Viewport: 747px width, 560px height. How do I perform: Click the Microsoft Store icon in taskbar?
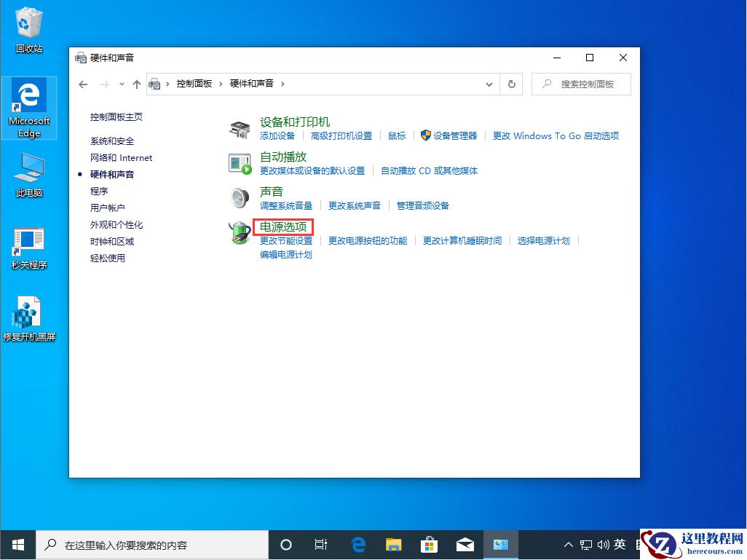click(x=429, y=544)
